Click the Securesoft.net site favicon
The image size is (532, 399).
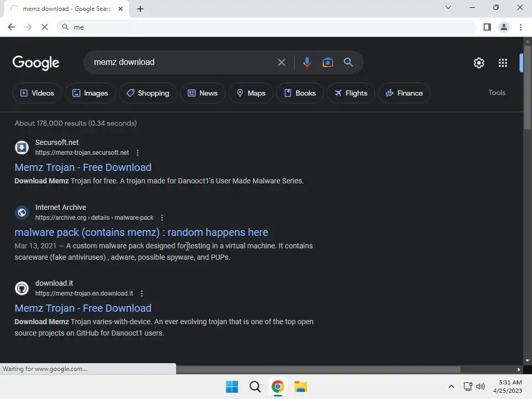(x=22, y=148)
